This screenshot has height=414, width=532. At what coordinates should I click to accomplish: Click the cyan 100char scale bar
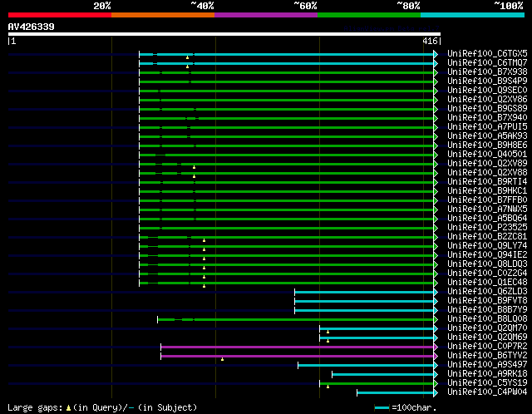382,407
